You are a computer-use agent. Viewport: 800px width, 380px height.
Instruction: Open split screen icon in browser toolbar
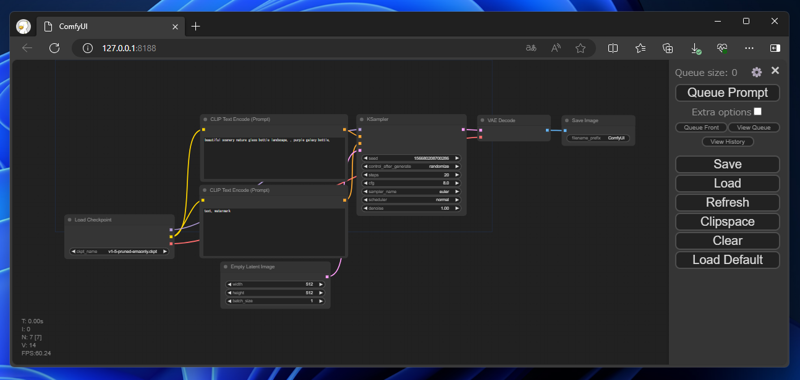pos(613,48)
